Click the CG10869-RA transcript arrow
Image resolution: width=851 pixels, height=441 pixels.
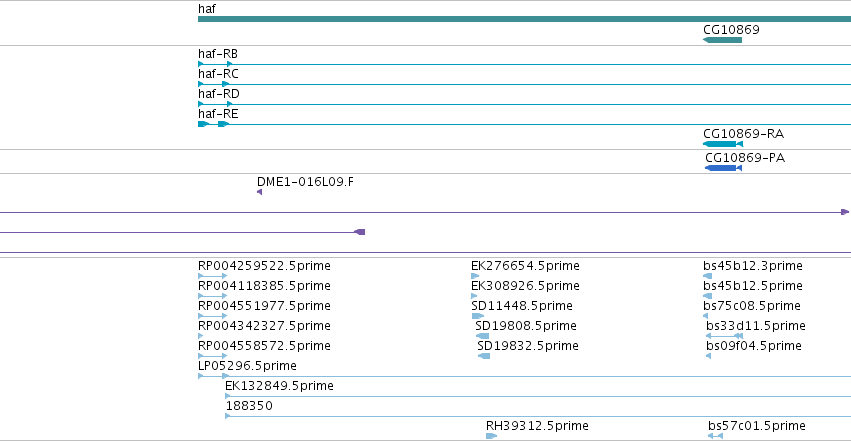[722, 144]
